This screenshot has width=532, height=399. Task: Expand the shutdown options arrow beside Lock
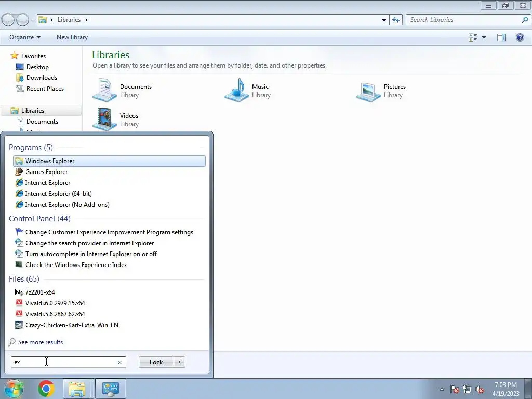click(x=179, y=362)
